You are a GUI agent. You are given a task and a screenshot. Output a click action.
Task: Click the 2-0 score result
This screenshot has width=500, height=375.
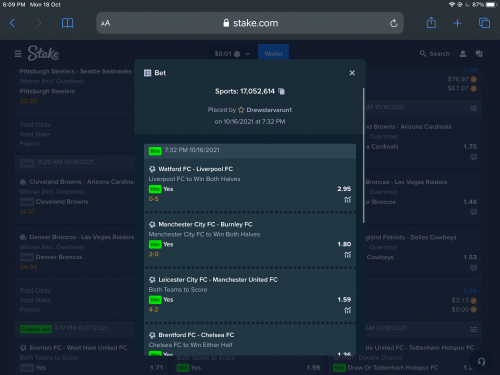coord(154,254)
